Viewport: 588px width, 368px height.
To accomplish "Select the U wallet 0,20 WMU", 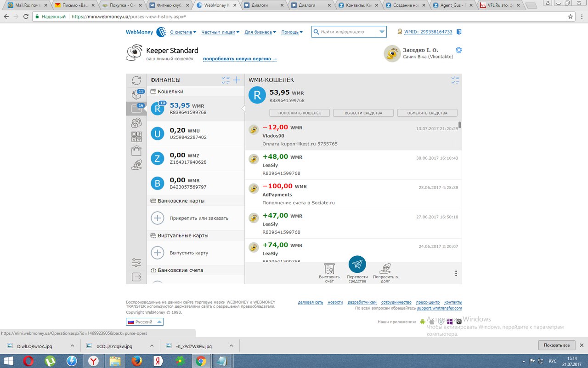I will (x=196, y=133).
